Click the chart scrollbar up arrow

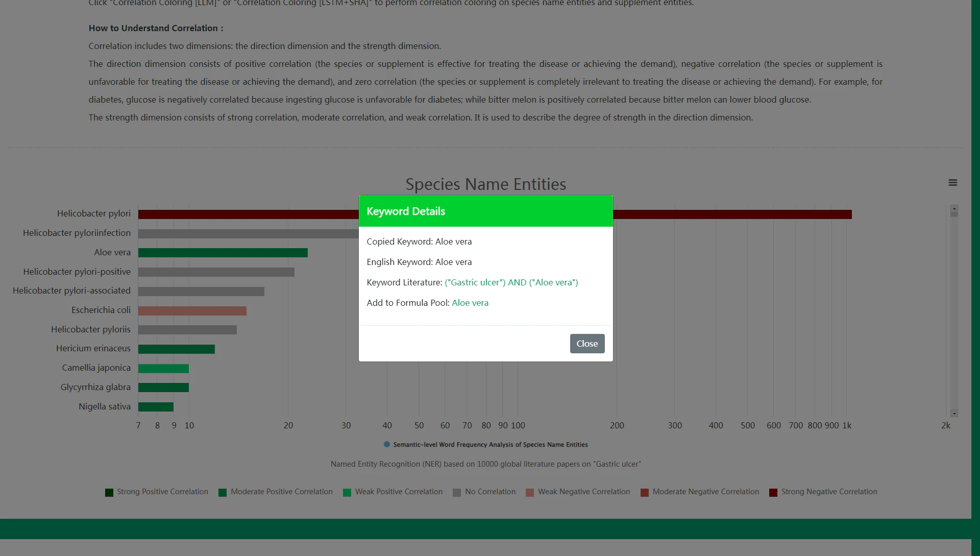coord(953,210)
